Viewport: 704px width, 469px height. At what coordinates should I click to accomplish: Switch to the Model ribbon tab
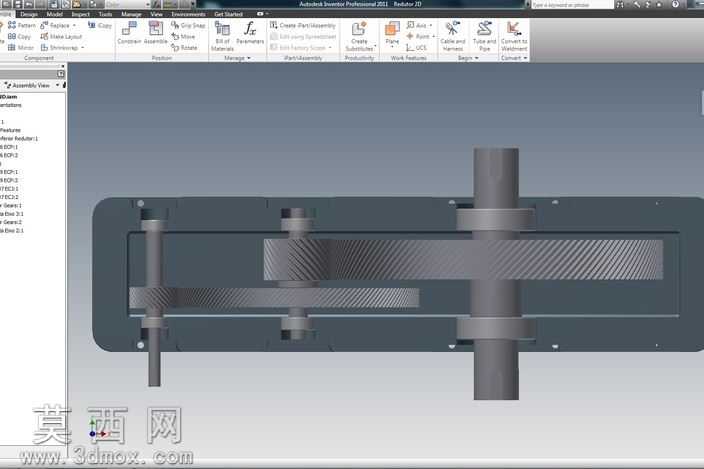[x=54, y=14]
